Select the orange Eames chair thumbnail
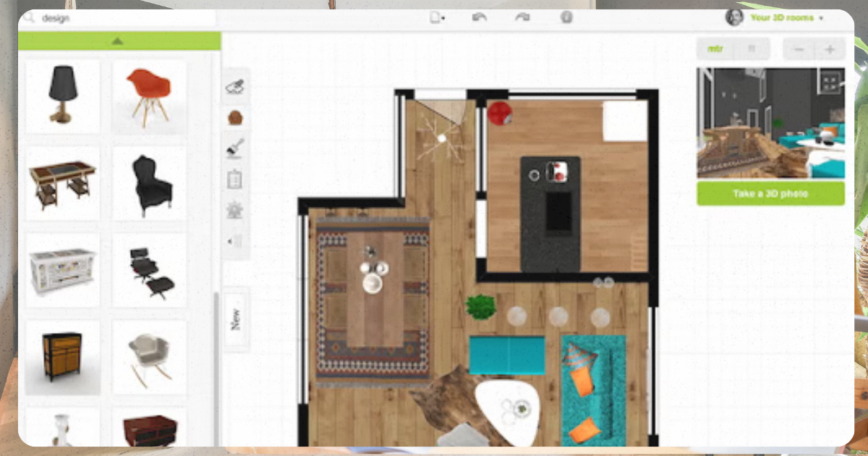The width and height of the screenshot is (868, 456). (149, 96)
